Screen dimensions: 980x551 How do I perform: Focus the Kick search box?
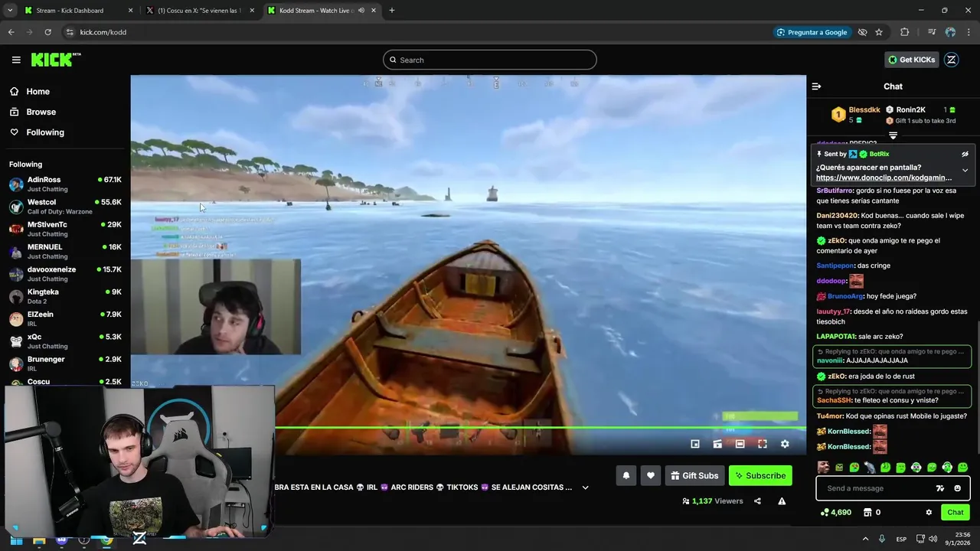490,60
